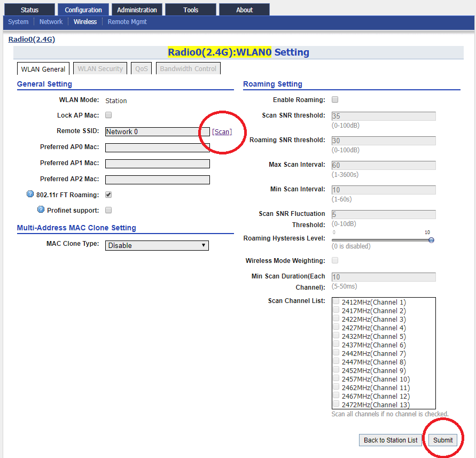The image size is (476, 458).
Task: Open the Administration menu tab
Action: pyautogui.click(x=137, y=10)
